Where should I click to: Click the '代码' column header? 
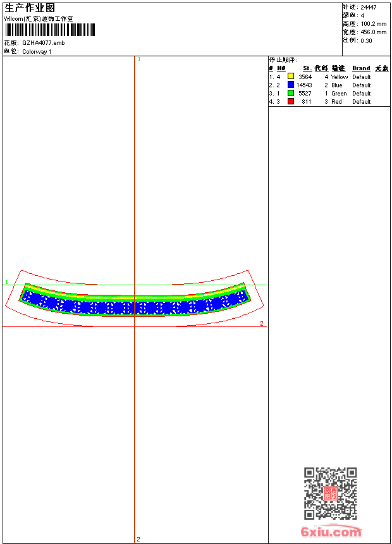(x=321, y=68)
